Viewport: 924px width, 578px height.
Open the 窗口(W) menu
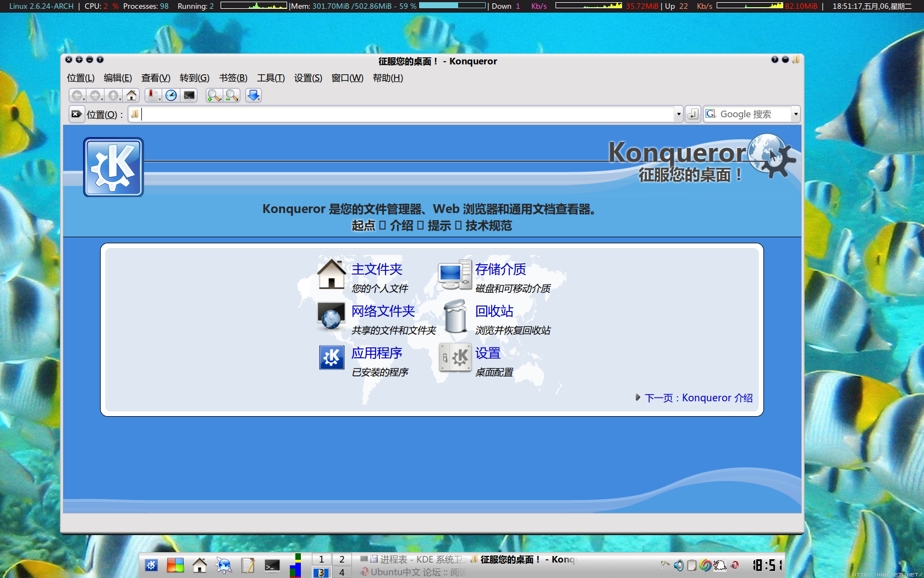[348, 78]
